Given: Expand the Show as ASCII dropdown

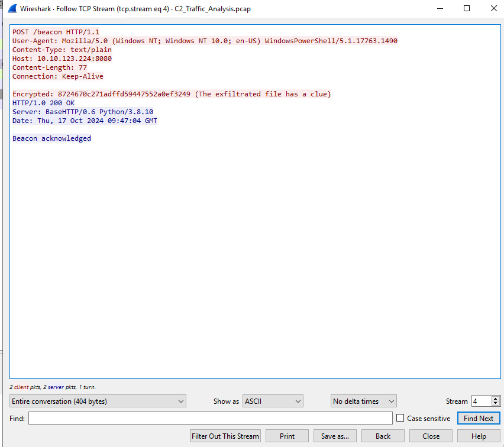Looking at the screenshot, I should pos(273,401).
